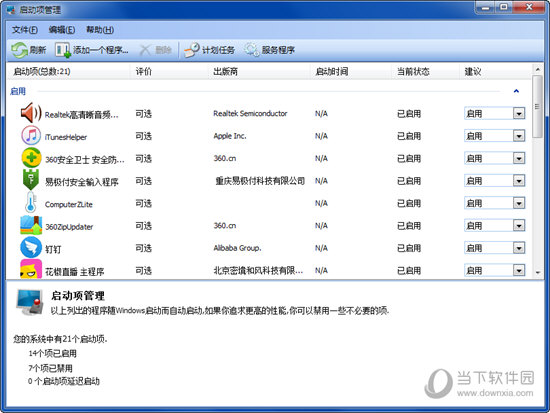550x413 pixels.
Task: Select the 360ZipUpdater row name
Action: (69, 227)
